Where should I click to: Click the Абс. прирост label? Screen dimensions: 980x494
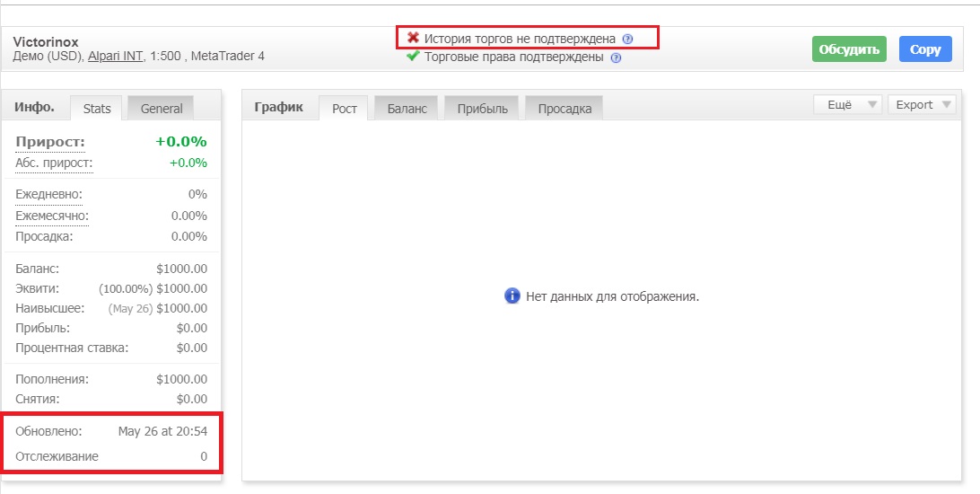pos(54,163)
